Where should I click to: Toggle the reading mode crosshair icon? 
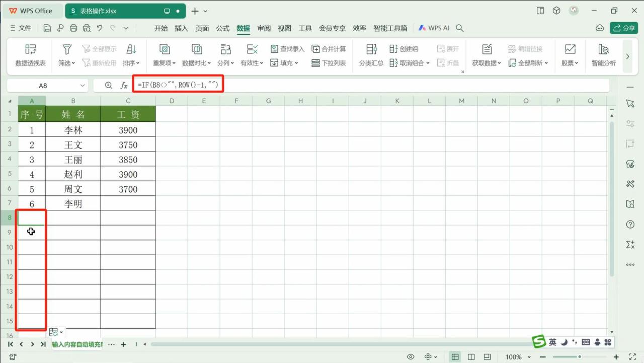428,357
